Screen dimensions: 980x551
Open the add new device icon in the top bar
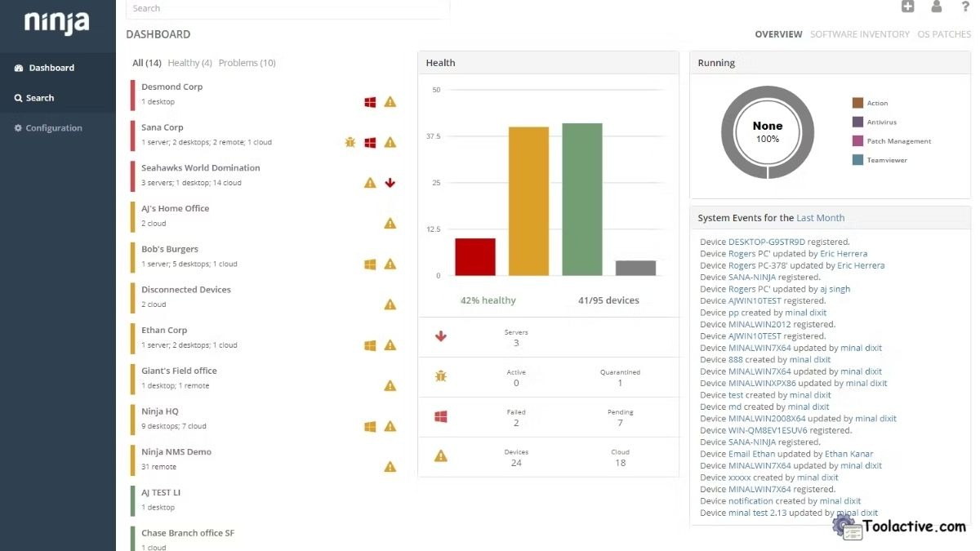pos(907,7)
